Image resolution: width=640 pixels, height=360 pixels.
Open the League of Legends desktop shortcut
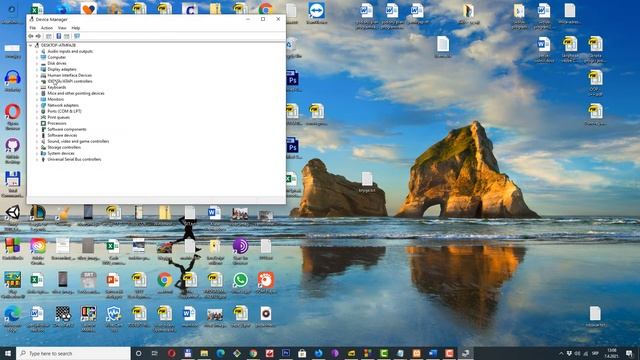38,213
